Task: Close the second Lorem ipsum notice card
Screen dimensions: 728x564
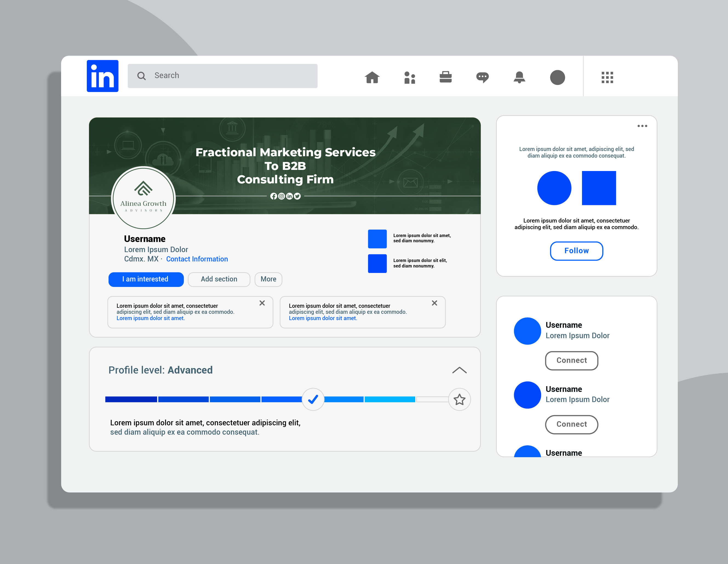Action: [434, 303]
